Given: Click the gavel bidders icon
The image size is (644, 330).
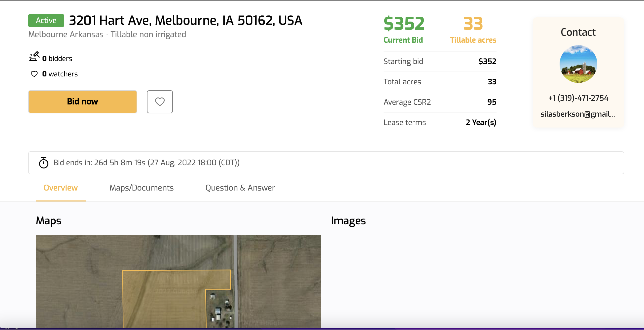Looking at the screenshot, I should coord(34,57).
